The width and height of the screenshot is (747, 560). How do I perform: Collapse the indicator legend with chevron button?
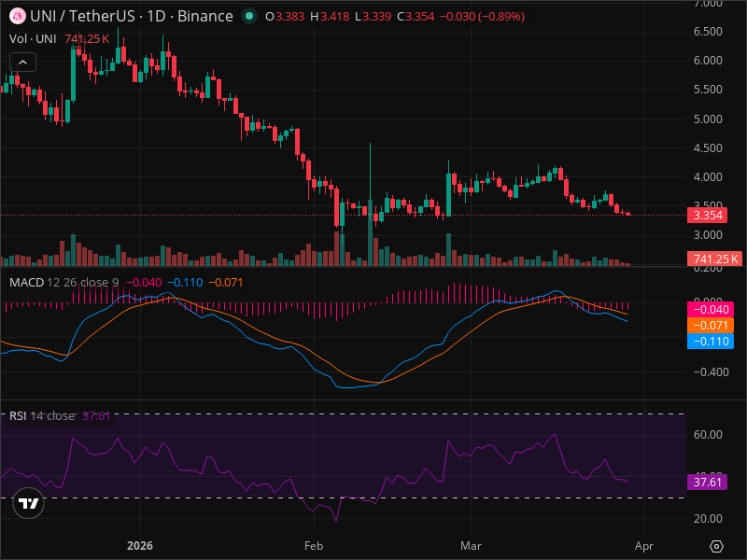[x=22, y=63]
